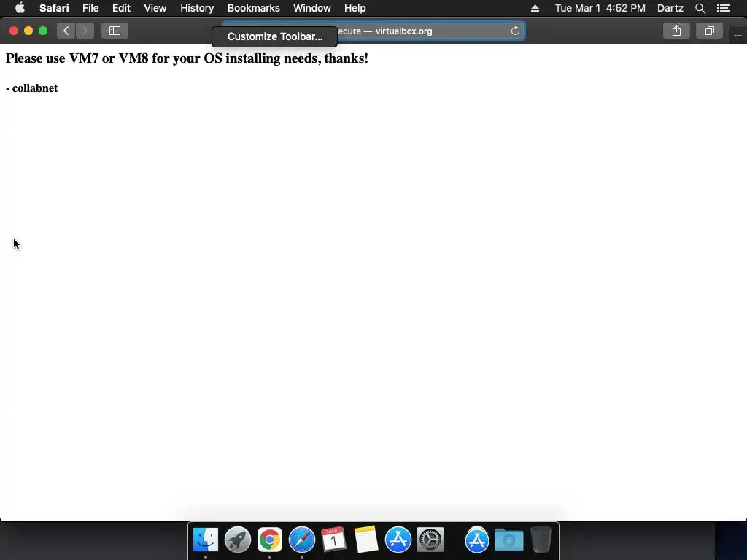The image size is (747, 560).
Task: Open the Window menu
Action: [x=311, y=8]
